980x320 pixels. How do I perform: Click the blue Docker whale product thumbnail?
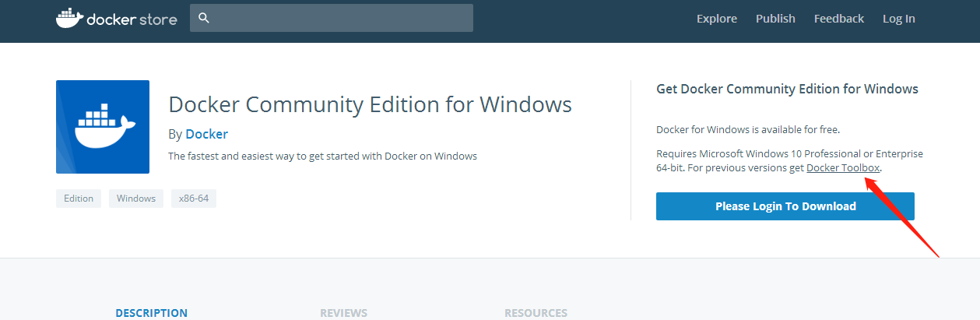pos(103,127)
